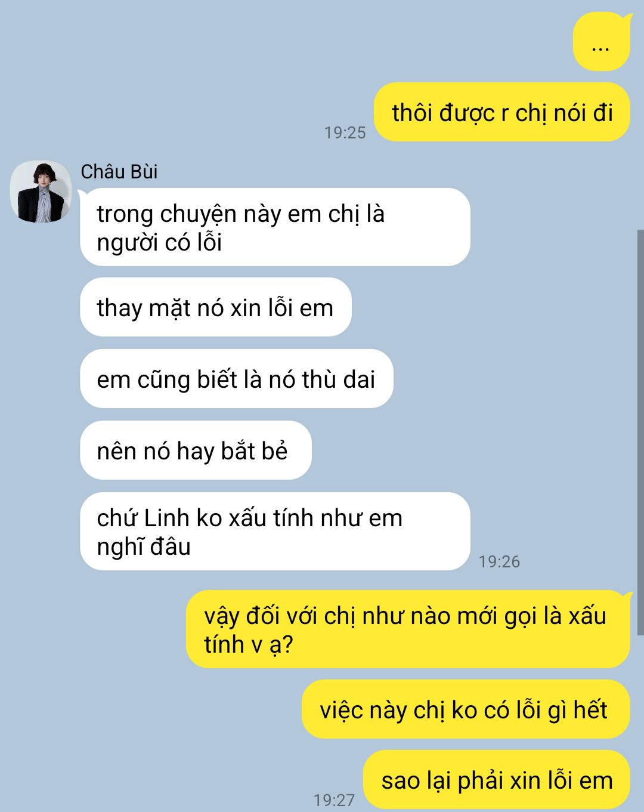Tap the word 'Linh' in the white bubble
Screen dimensions: 644x812
click(168, 518)
